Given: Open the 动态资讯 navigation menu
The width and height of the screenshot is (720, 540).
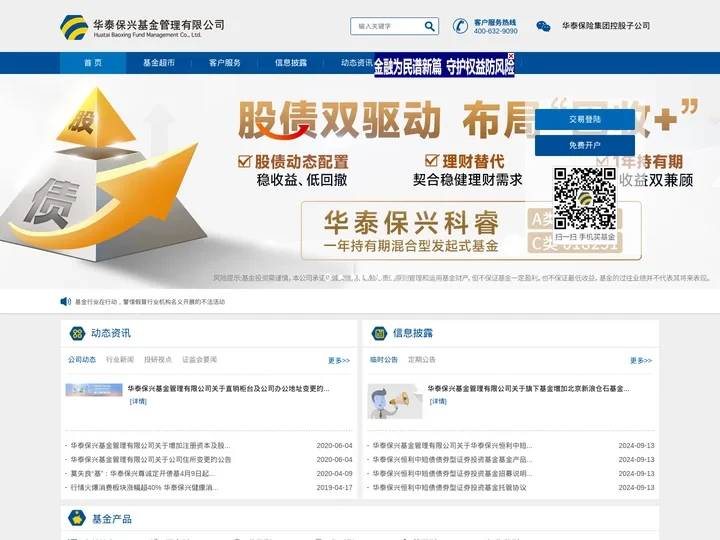Looking at the screenshot, I should tap(356, 63).
